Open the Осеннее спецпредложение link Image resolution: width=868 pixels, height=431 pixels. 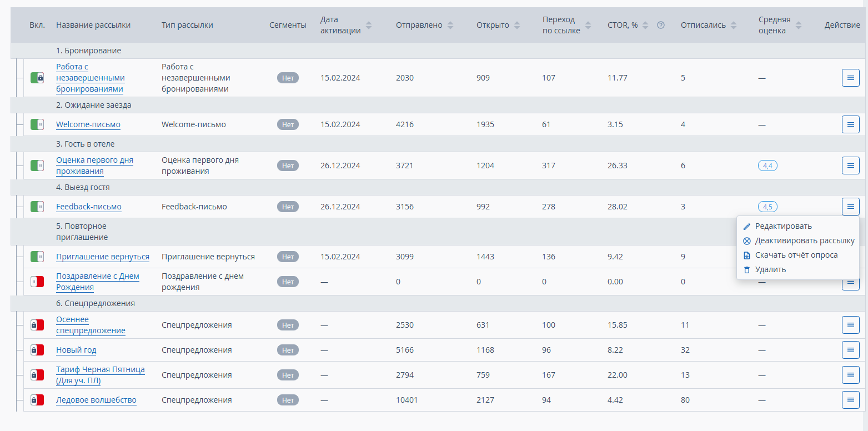pos(91,325)
